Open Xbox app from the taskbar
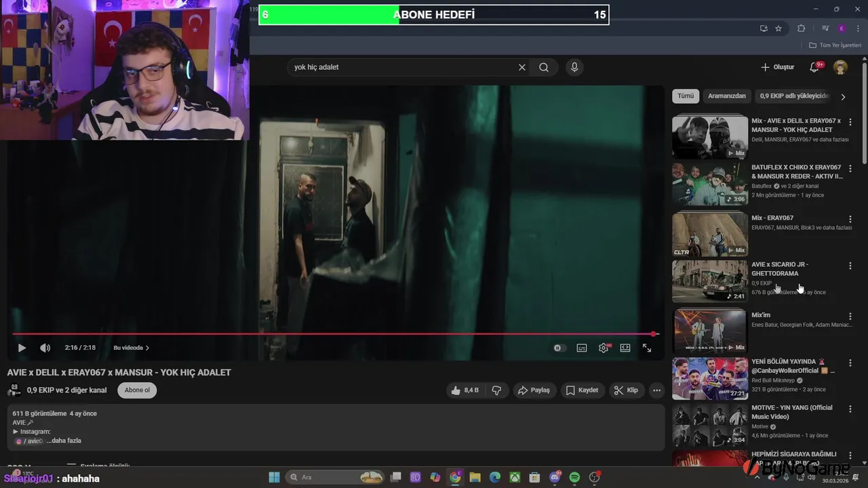868x488 pixels. pos(515,478)
